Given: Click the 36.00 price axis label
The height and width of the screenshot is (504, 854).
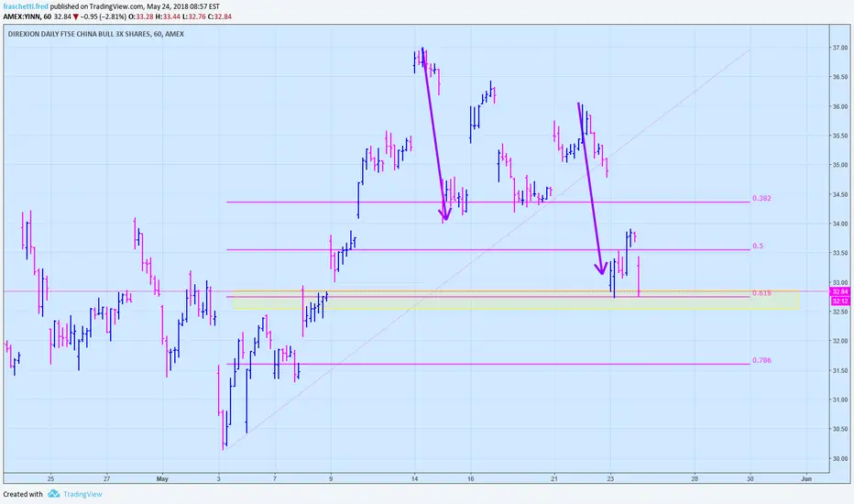Looking at the screenshot, I should (840, 107).
